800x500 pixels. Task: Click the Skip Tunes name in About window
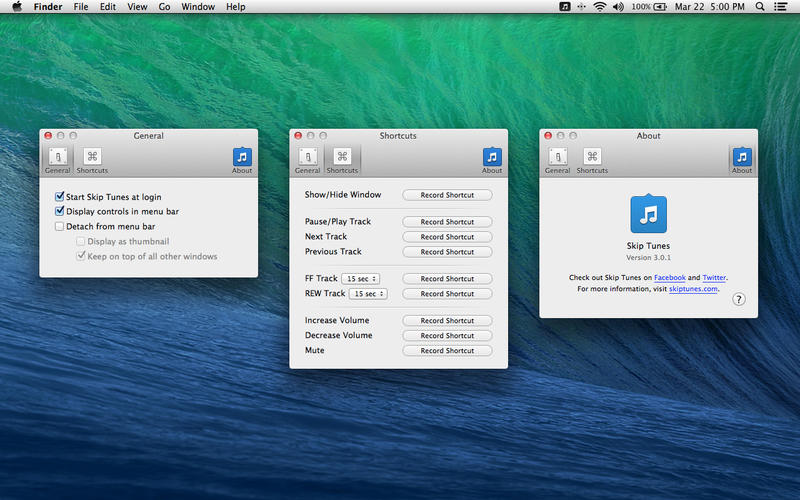[x=648, y=245]
